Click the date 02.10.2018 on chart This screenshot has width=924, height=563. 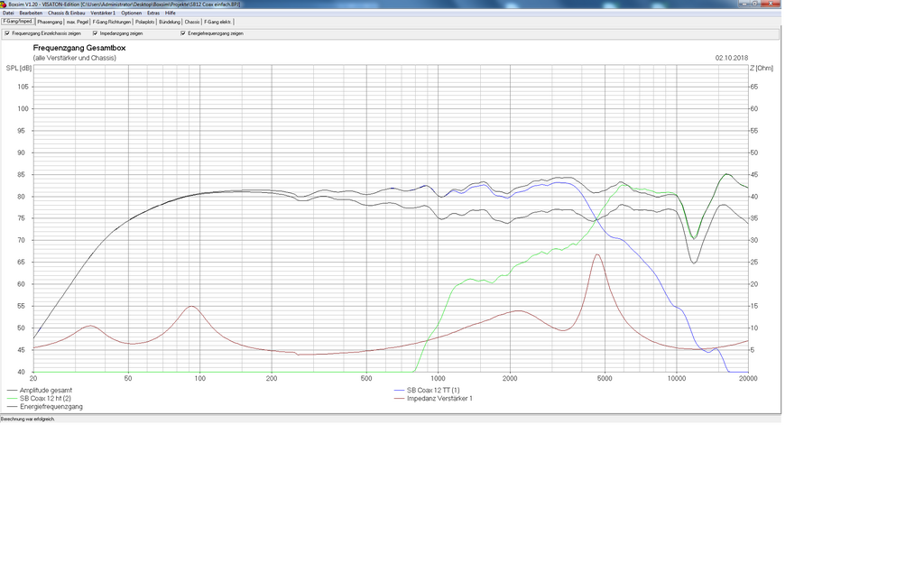point(732,59)
